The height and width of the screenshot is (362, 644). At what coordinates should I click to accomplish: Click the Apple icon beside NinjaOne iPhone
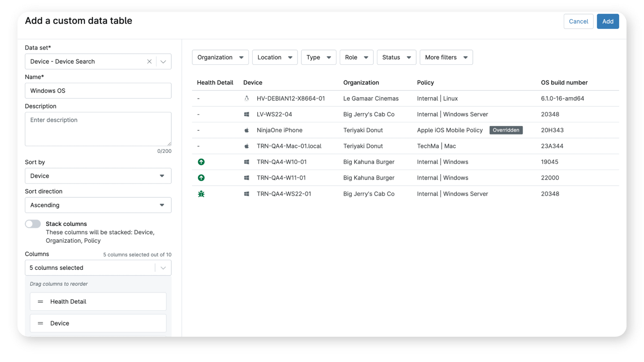pyautogui.click(x=246, y=130)
